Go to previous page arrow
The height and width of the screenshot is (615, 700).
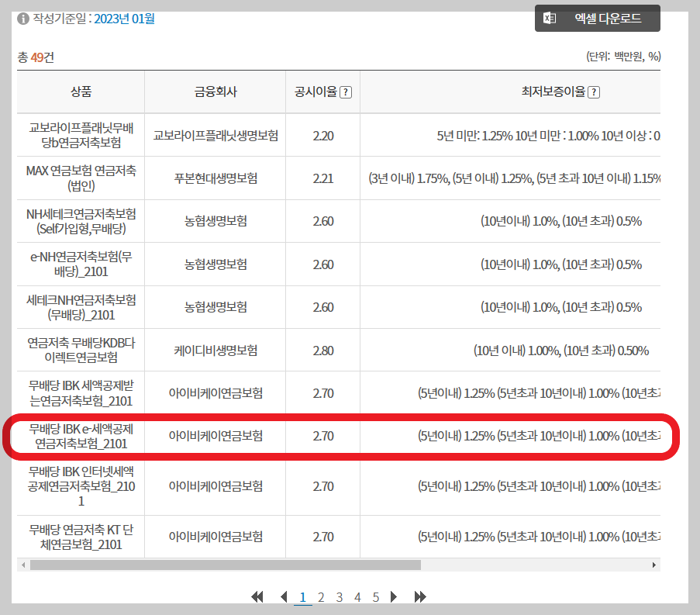tap(284, 596)
